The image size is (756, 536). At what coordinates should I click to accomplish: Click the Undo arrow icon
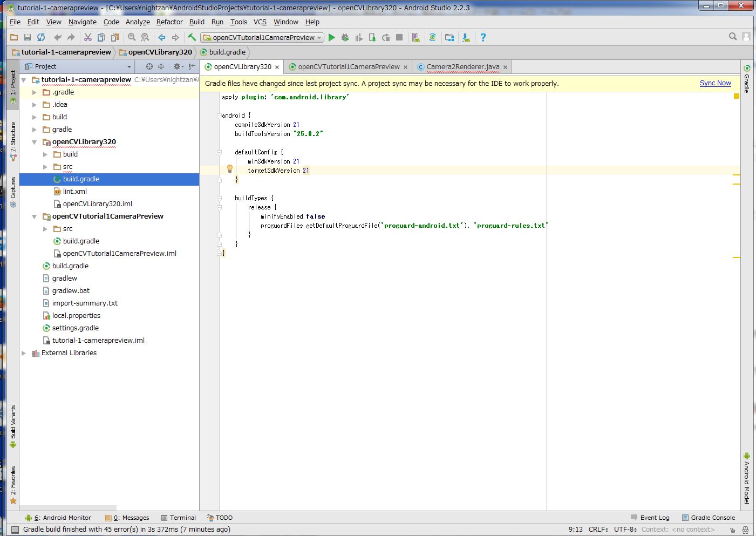[x=58, y=37]
